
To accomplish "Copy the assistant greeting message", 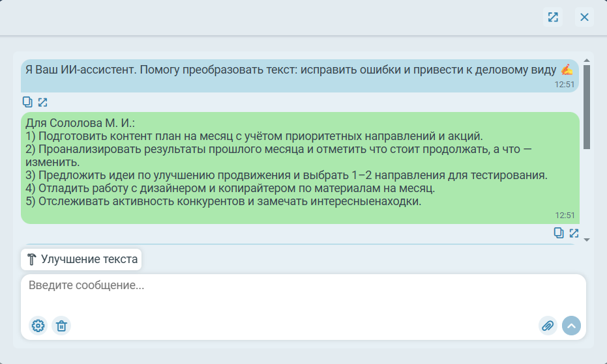I will click(x=27, y=102).
